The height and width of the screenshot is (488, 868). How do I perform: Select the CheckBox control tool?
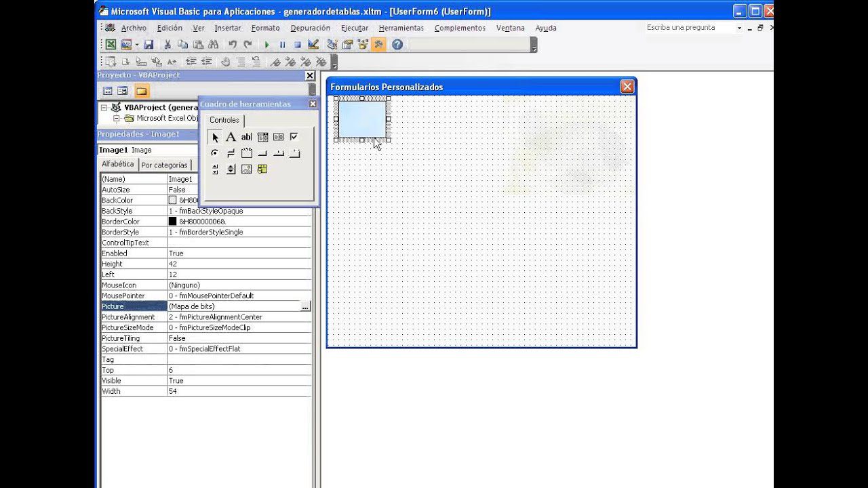click(294, 137)
